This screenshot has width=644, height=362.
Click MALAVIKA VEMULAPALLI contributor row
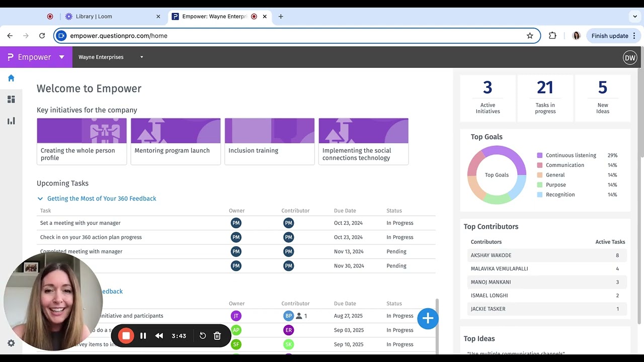click(x=547, y=268)
